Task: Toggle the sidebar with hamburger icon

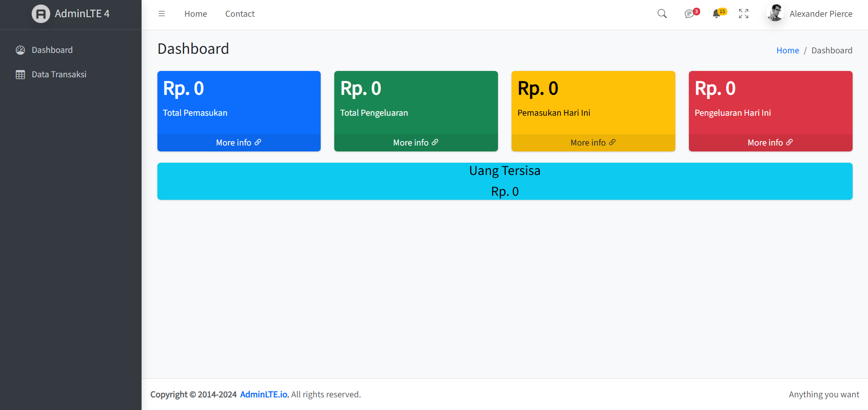Action: 161,14
